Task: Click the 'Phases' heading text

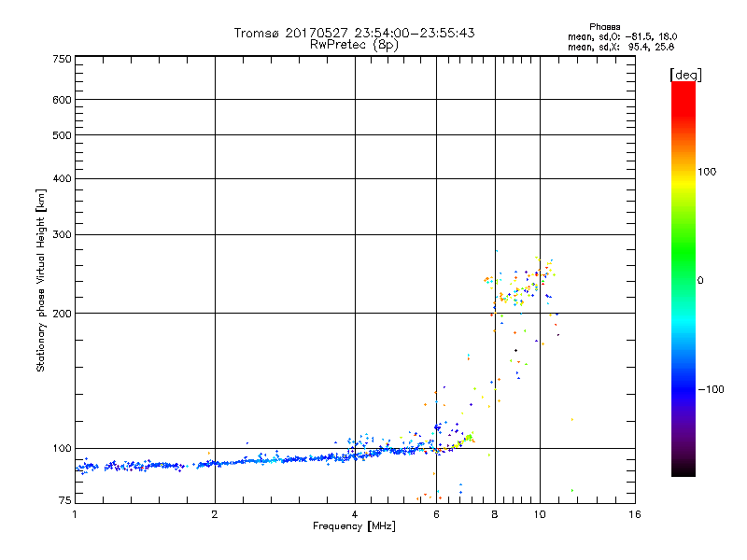Action: tap(604, 27)
